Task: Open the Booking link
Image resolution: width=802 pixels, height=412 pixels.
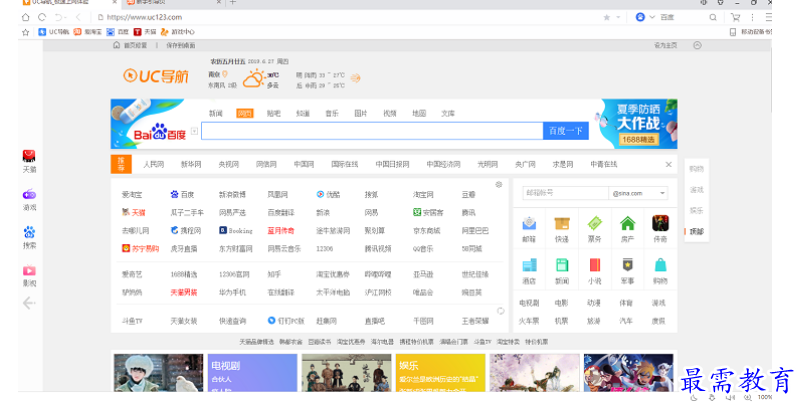Action: [x=235, y=231]
